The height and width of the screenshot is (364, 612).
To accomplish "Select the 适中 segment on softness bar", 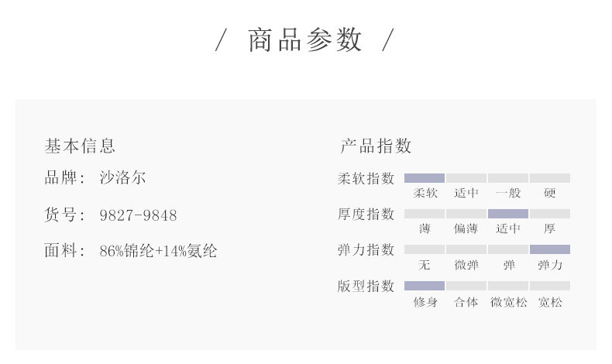I will [466, 178].
